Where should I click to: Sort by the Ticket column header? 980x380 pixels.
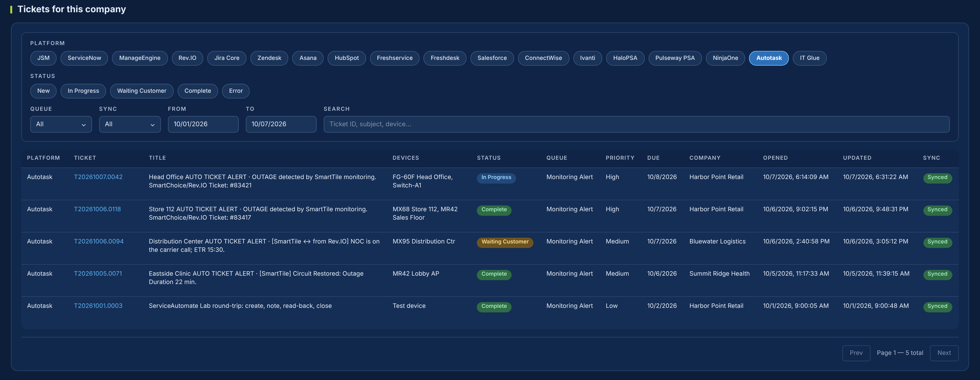tap(85, 158)
